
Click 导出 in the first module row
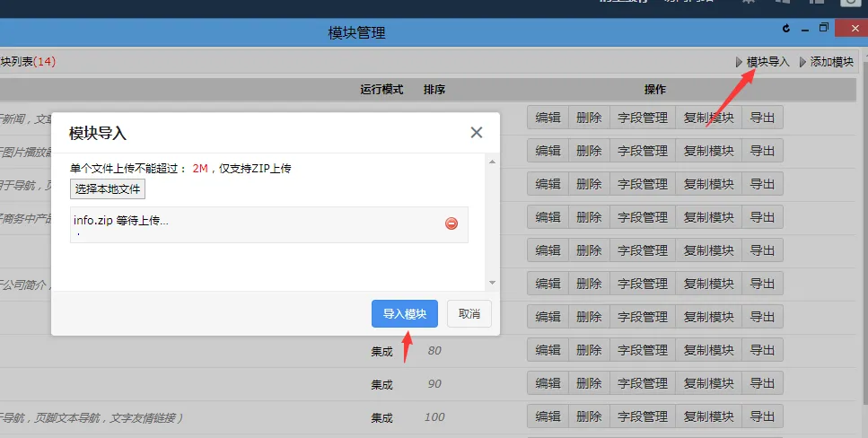coord(762,118)
